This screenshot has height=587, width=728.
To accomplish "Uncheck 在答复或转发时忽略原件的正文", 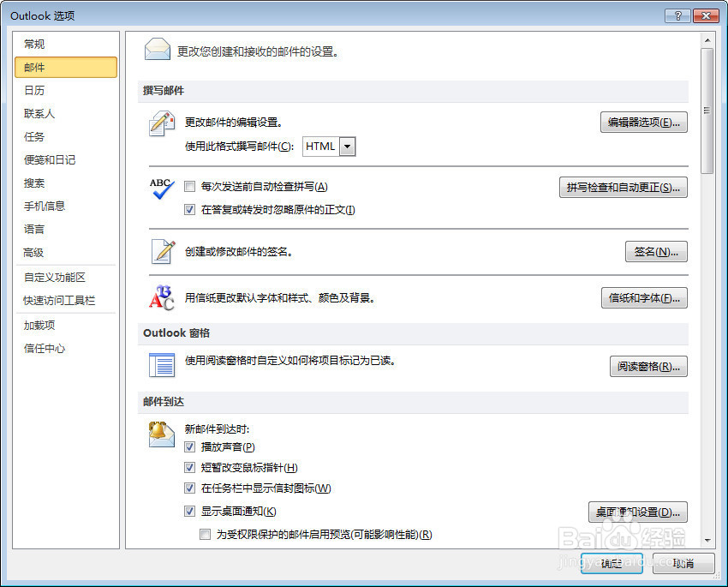I will tap(189, 210).
